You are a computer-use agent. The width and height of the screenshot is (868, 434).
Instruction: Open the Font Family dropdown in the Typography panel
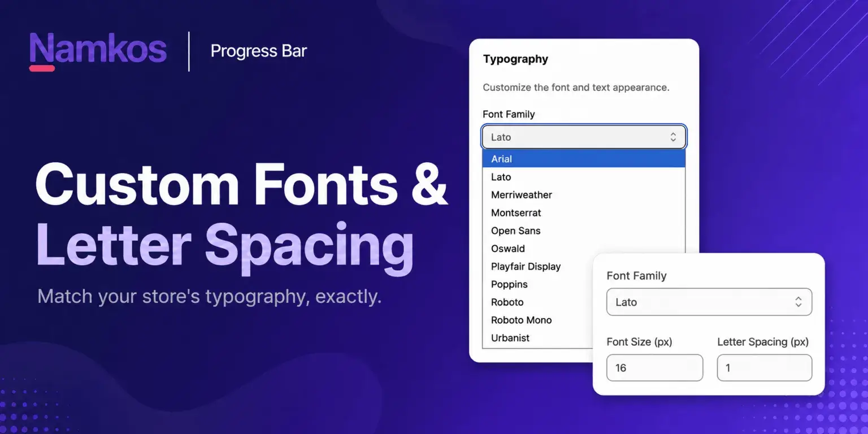pos(584,137)
